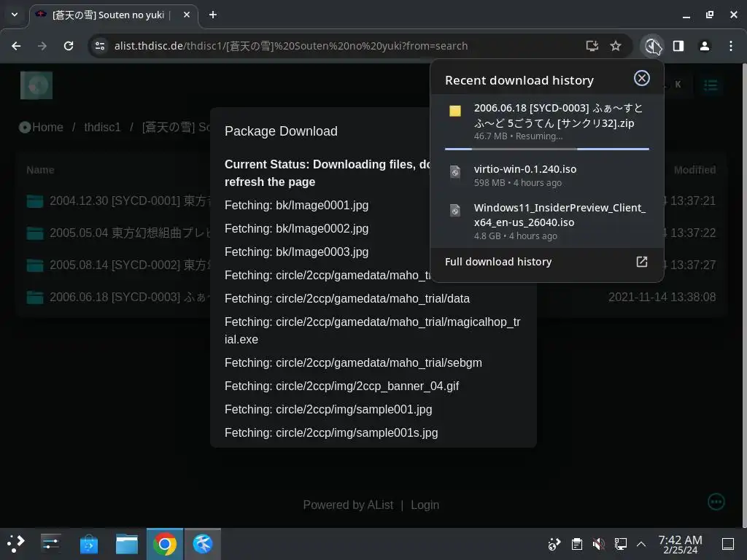Screen dimensions: 747x560
Task: Click the AList site logo
Action: pyautogui.click(x=36, y=85)
